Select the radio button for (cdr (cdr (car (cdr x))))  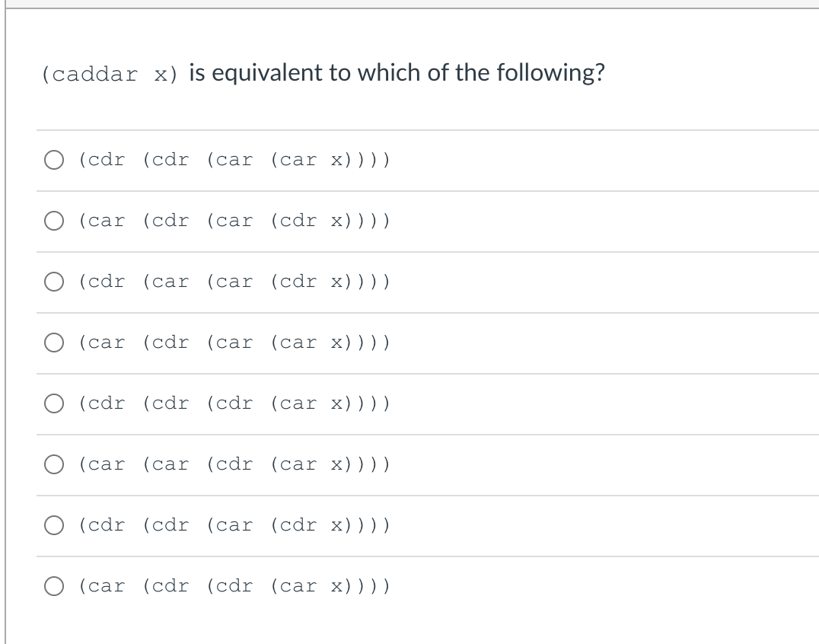54,524
